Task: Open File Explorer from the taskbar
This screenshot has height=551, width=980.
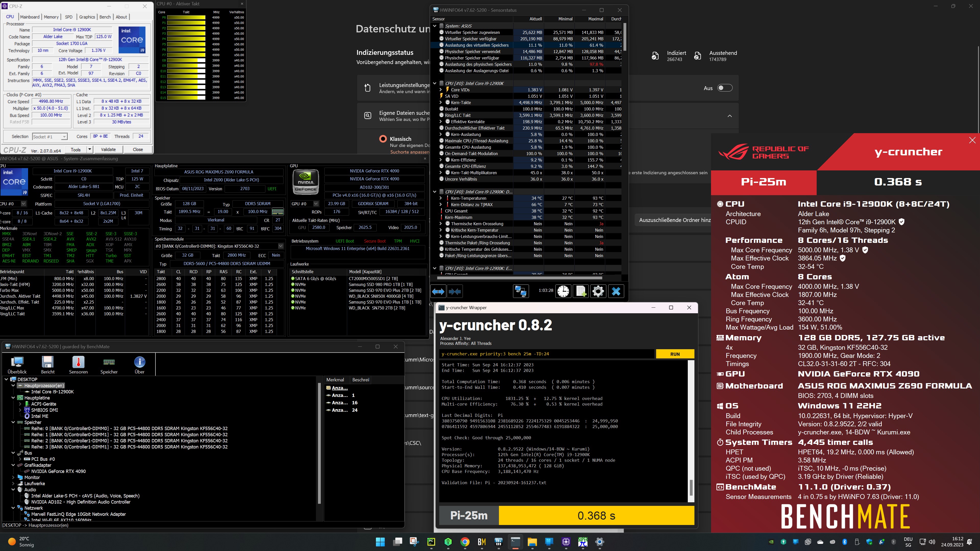Action: pyautogui.click(x=532, y=542)
